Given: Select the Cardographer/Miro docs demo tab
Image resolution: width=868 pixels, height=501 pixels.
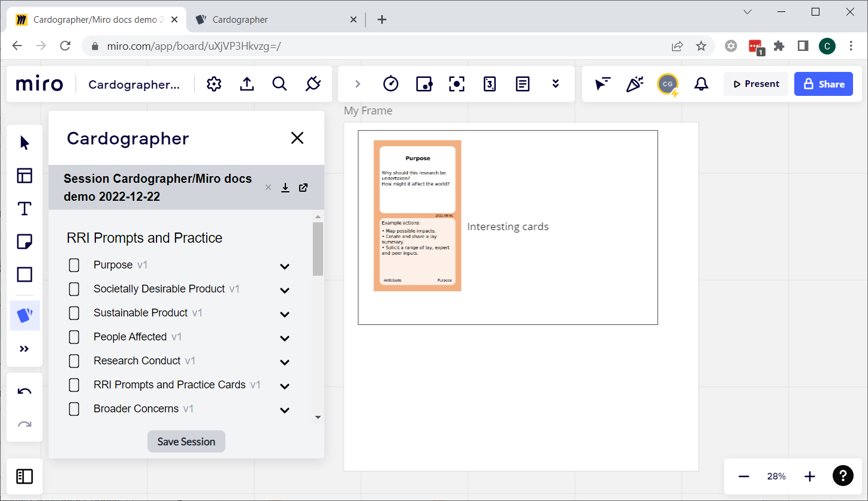Looking at the screenshot, I should click(98, 20).
